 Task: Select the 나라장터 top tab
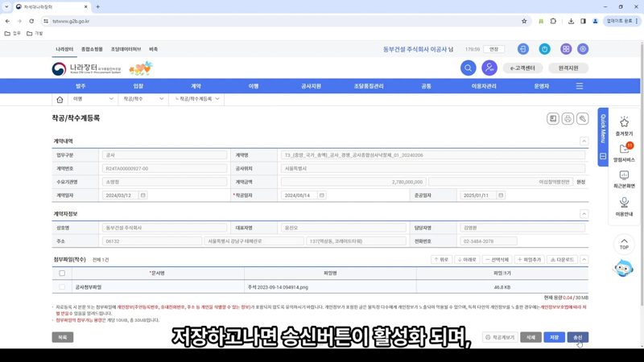64,49
